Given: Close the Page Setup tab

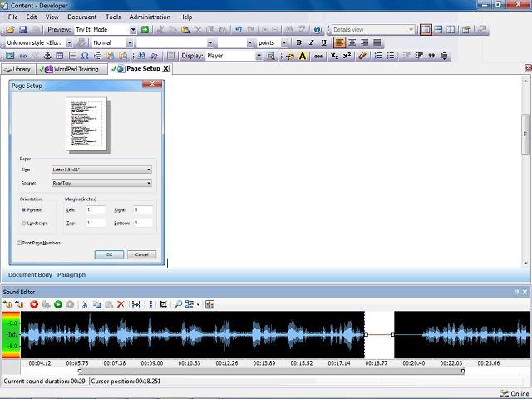Looking at the screenshot, I should click(165, 69).
